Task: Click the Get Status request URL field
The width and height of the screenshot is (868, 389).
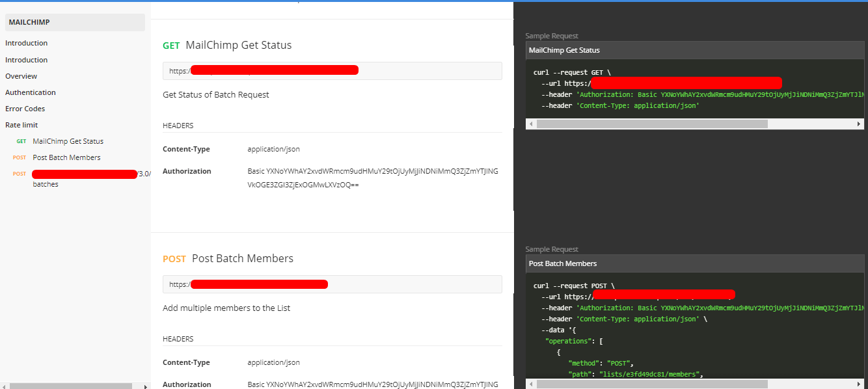Action: coord(332,71)
